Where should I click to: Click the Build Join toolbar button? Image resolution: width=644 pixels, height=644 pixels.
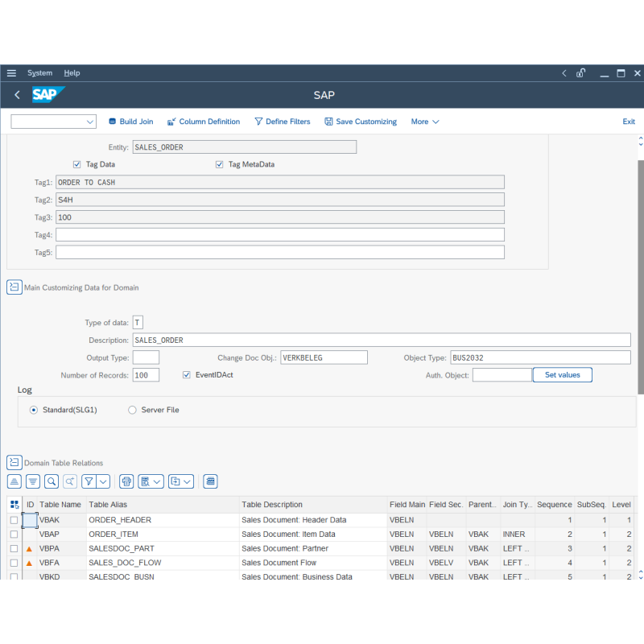pos(130,122)
